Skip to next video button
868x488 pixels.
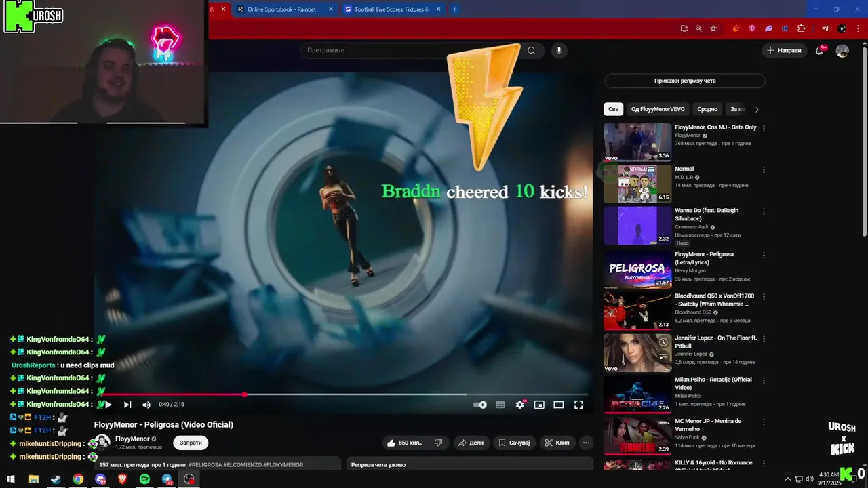(x=127, y=405)
